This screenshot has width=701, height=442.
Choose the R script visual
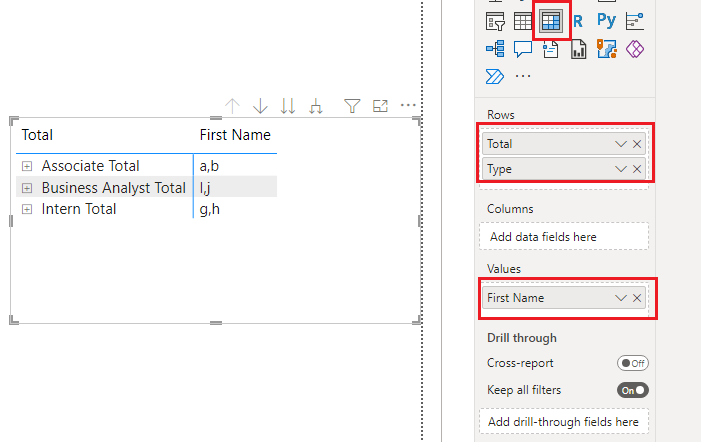coord(578,21)
